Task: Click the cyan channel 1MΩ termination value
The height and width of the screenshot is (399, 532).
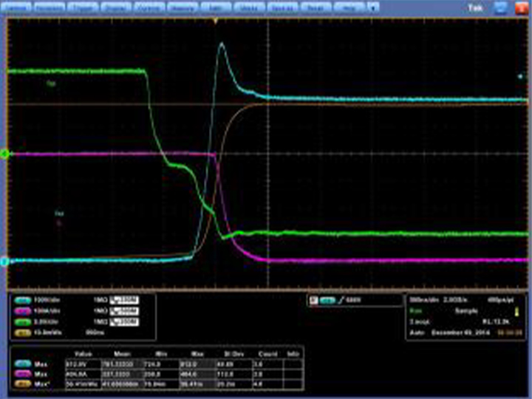Action: click(x=100, y=300)
